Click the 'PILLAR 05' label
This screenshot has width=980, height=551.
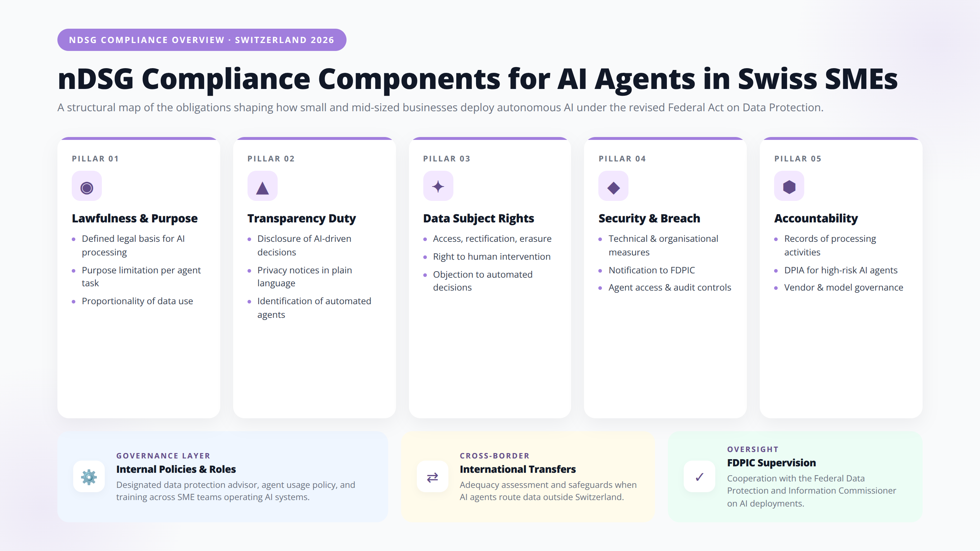[x=798, y=159]
